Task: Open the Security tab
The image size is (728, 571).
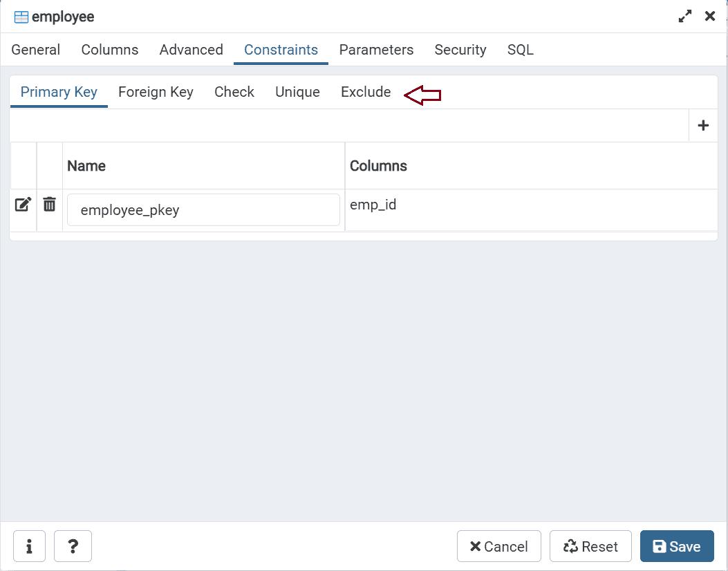Action: [x=460, y=50]
